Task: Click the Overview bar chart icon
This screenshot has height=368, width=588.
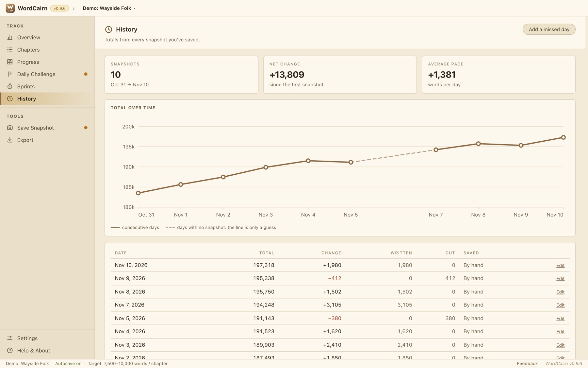Action: coord(10,38)
